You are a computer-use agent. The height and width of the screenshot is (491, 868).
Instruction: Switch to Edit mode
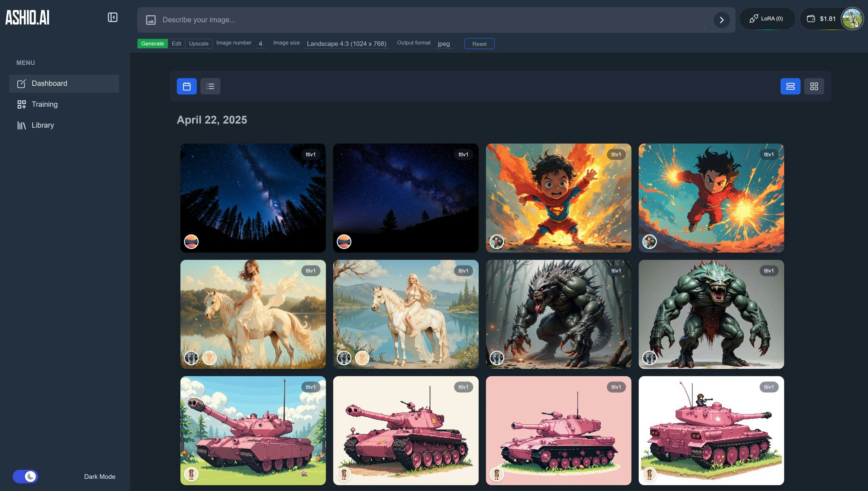176,44
